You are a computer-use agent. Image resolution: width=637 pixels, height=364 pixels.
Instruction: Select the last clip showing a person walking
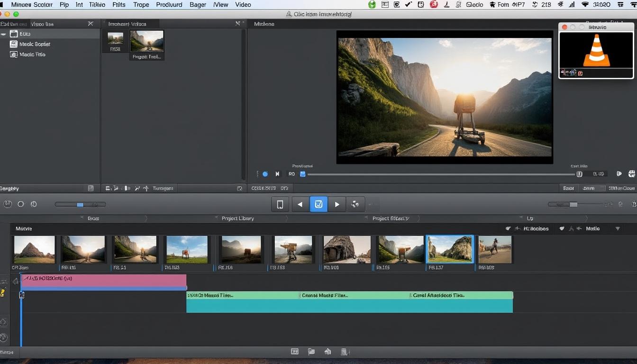pos(495,249)
